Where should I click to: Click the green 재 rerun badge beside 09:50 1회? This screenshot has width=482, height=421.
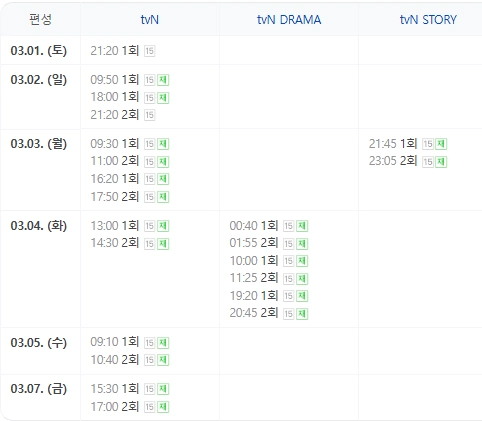[x=163, y=80]
